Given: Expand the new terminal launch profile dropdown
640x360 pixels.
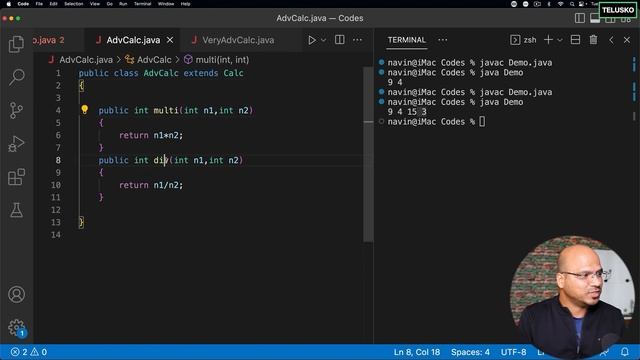Looking at the screenshot, I should pyautogui.click(x=560, y=40).
